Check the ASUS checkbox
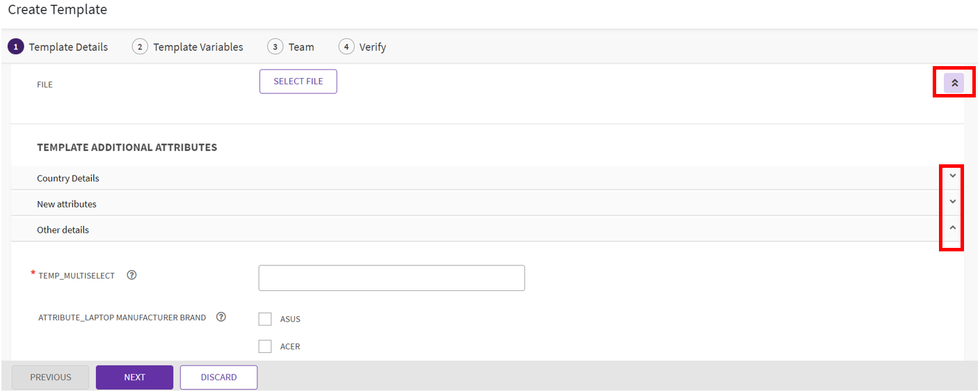This screenshot has height=392, width=980. point(265,319)
